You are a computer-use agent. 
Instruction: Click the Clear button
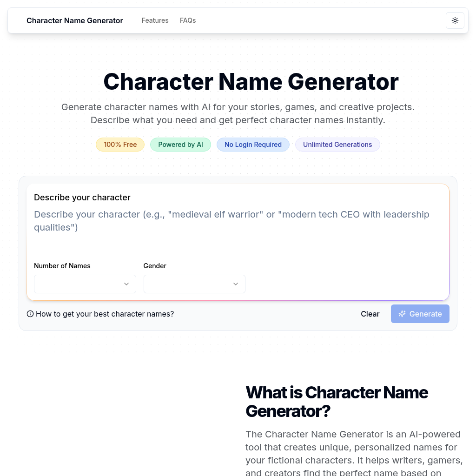point(370,314)
